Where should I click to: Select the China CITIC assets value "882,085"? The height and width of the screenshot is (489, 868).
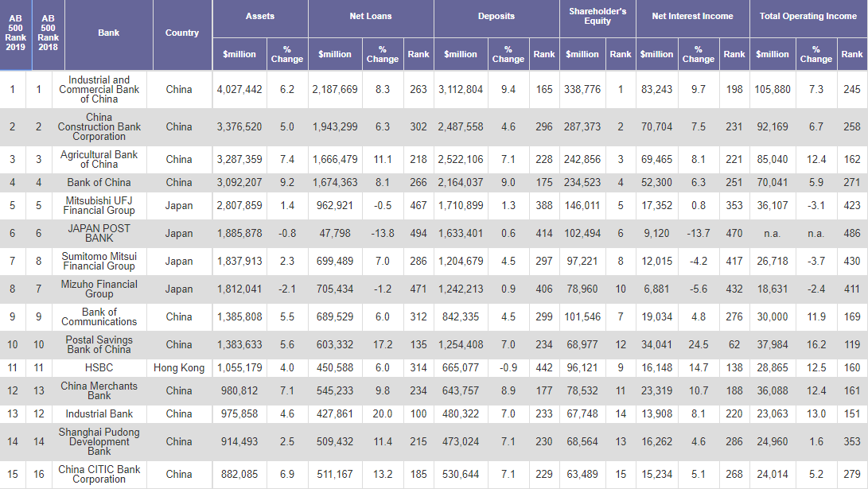[239, 474]
